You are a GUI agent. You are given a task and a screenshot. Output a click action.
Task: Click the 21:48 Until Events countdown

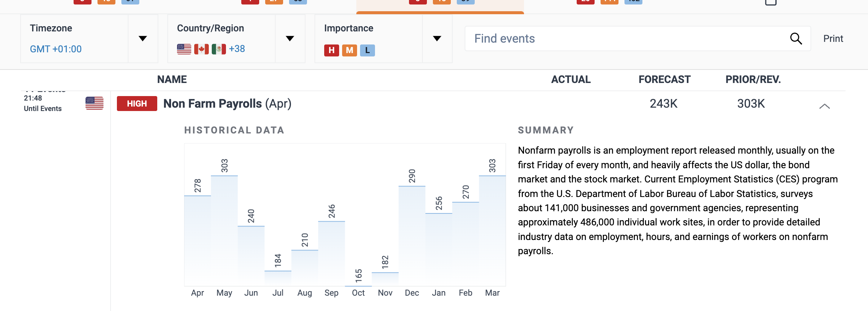coord(43,103)
